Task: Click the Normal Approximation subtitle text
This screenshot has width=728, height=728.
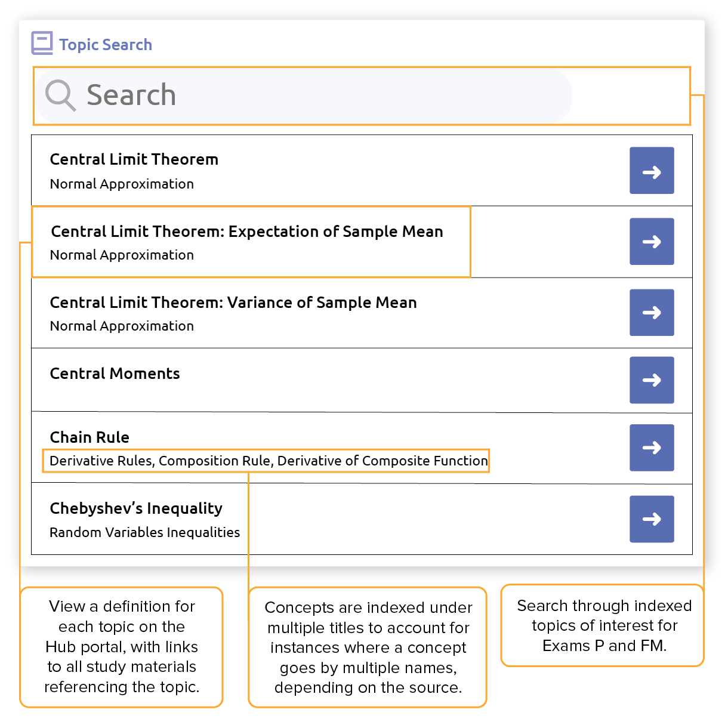Action: pos(122,184)
